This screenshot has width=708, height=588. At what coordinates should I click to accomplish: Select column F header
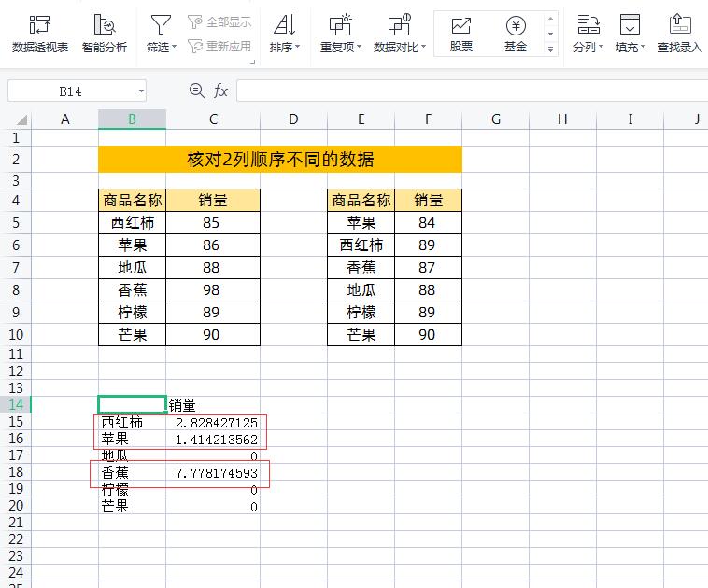tap(428, 119)
